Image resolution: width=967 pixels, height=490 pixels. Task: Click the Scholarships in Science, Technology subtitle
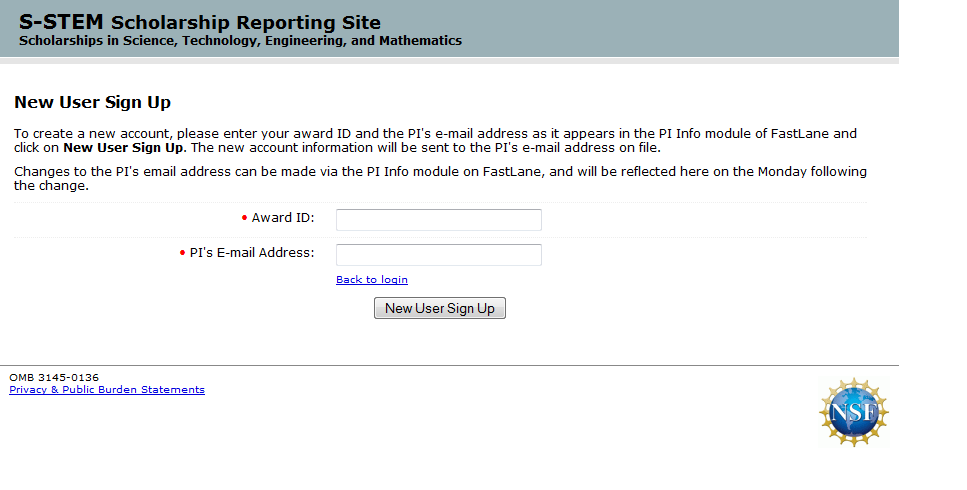241,41
